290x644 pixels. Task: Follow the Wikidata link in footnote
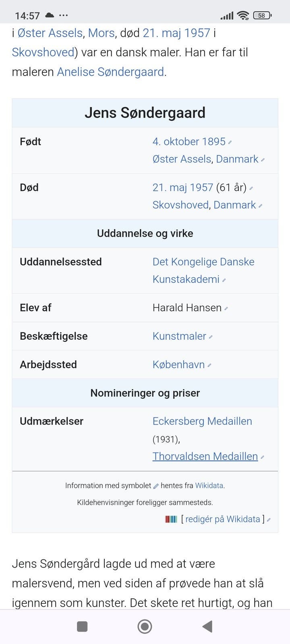click(x=209, y=486)
